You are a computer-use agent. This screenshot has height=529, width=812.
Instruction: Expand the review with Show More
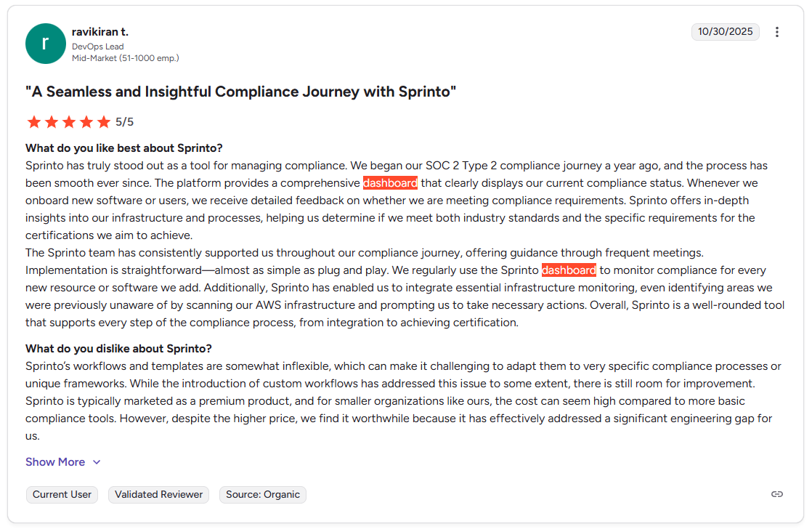pyautogui.click(x=55, y=461)
